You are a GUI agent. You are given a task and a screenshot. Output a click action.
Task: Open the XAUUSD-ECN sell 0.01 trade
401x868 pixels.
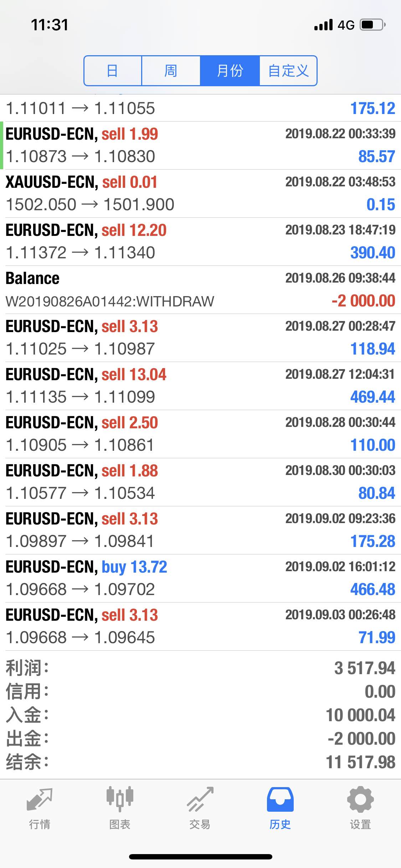coord(200,193)
